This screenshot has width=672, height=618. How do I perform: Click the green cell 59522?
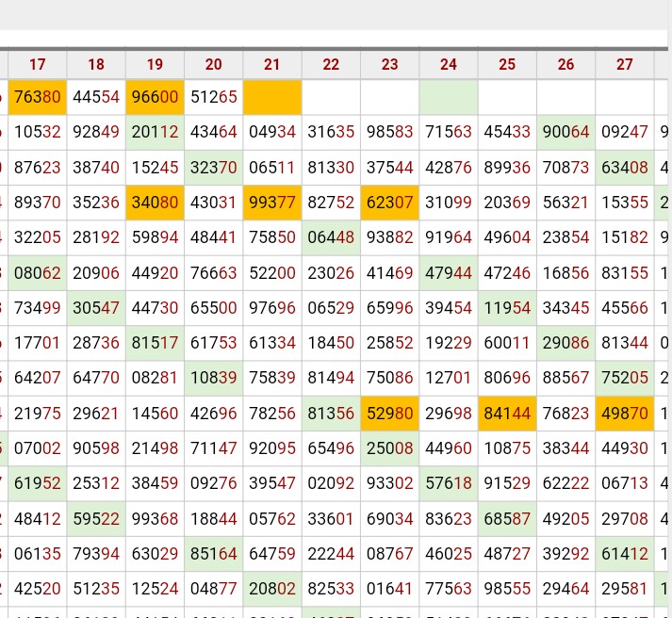96,519
